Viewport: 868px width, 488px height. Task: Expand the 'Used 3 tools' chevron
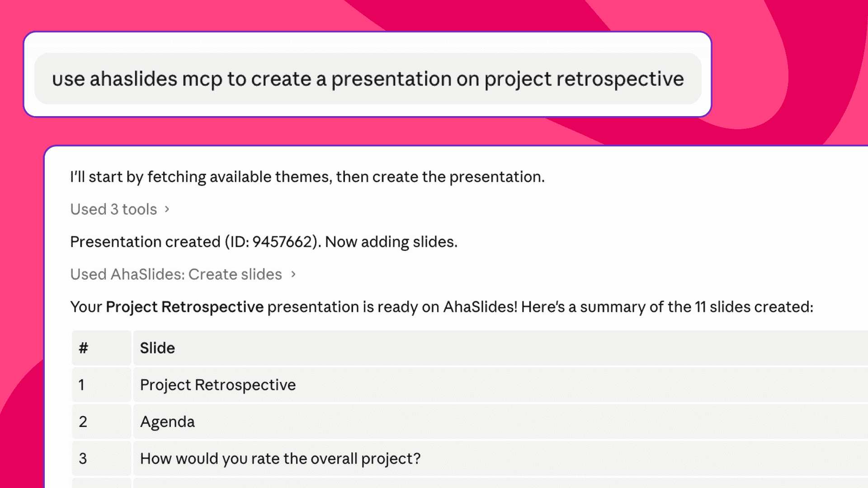point(167,209)
